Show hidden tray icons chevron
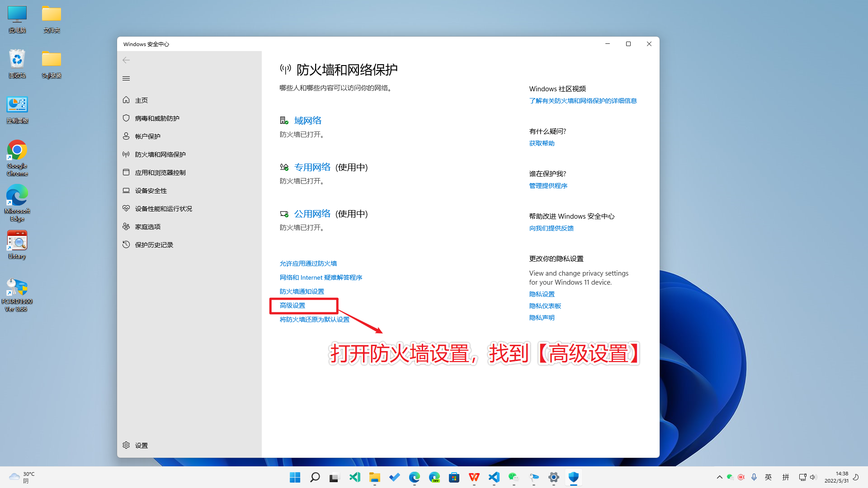This screenshot has height=488, width=868. click(720, 477)
